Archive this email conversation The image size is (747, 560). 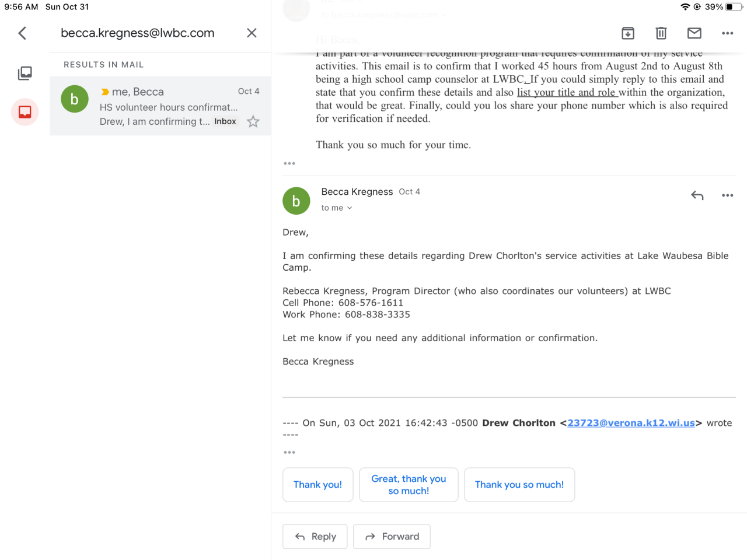pos(628,33)
